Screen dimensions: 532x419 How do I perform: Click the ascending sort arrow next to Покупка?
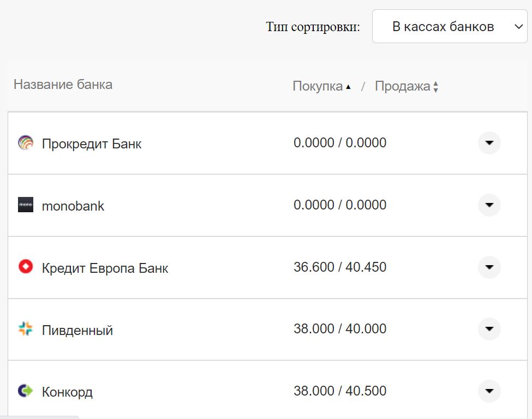[x=349, y=86]
